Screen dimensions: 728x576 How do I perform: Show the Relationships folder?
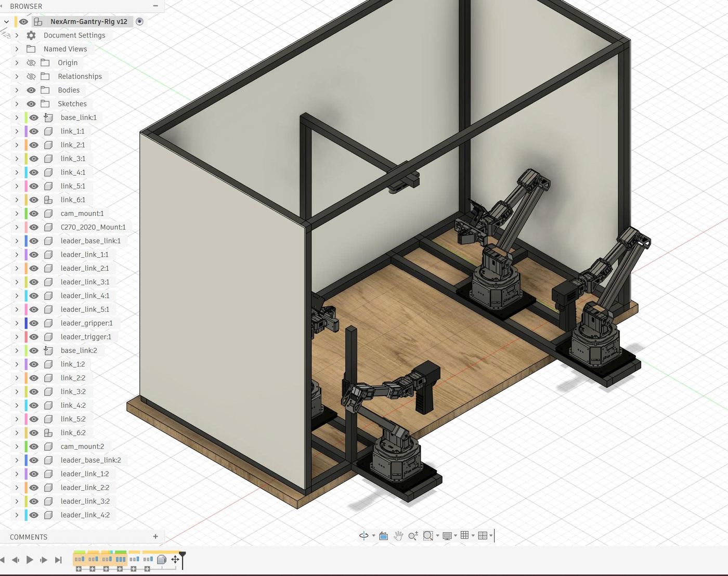pos(31,76)
